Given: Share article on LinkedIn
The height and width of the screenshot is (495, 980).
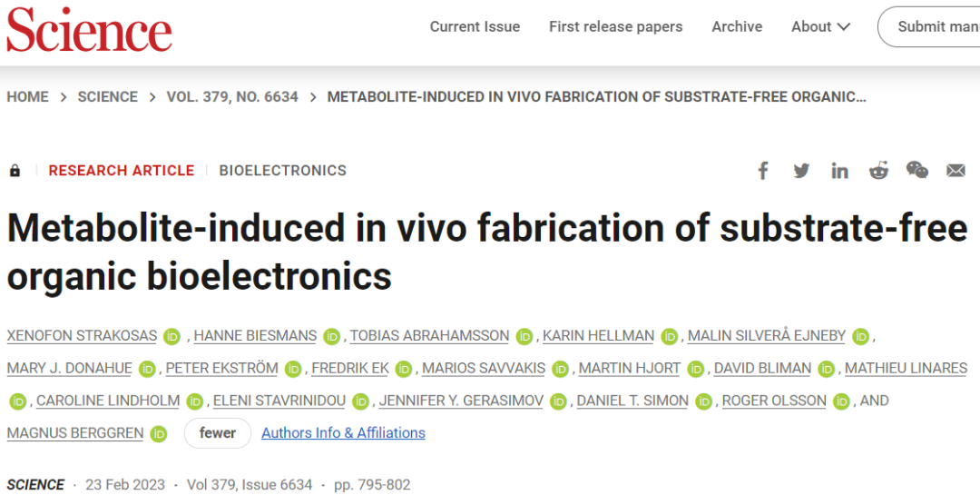Looking at the screenshot, I should click(839, 170).
